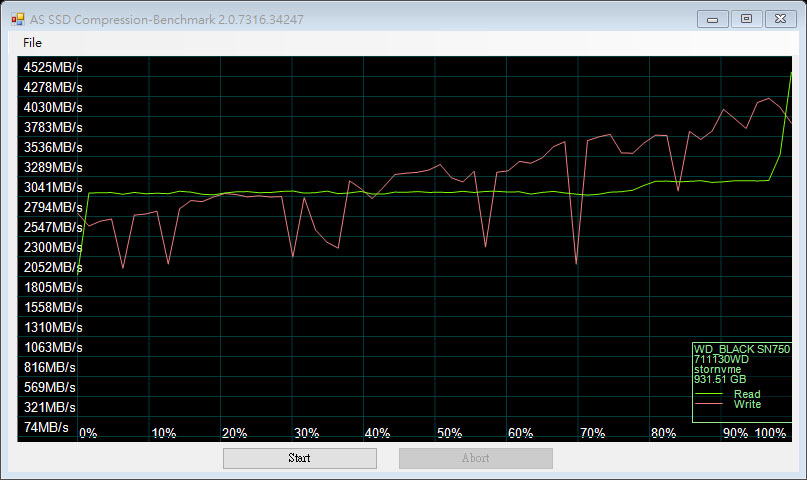Click the 1063MB/s axis label
The height and width of the screenshot is (480, 807).
(x=53, y=348)
